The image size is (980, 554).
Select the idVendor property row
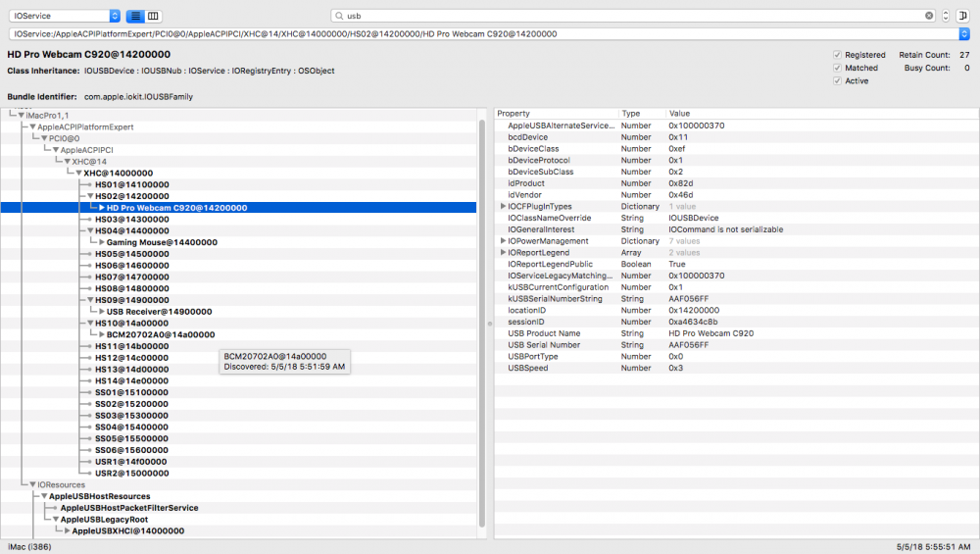pyautogui.click(x=736, y=194)
